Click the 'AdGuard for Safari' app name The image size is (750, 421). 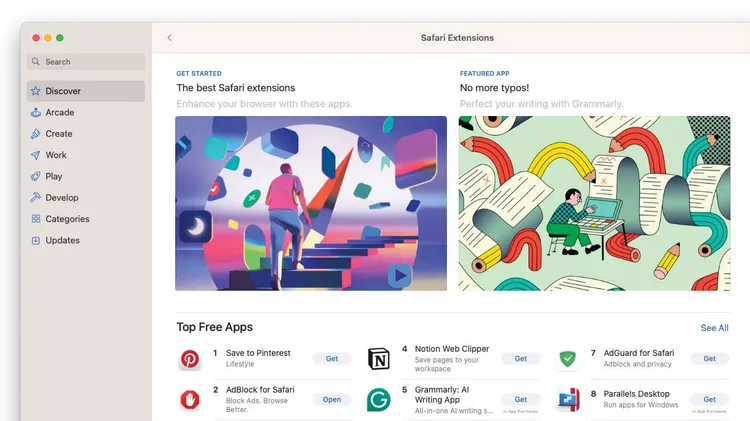click(x=639, y=353)
